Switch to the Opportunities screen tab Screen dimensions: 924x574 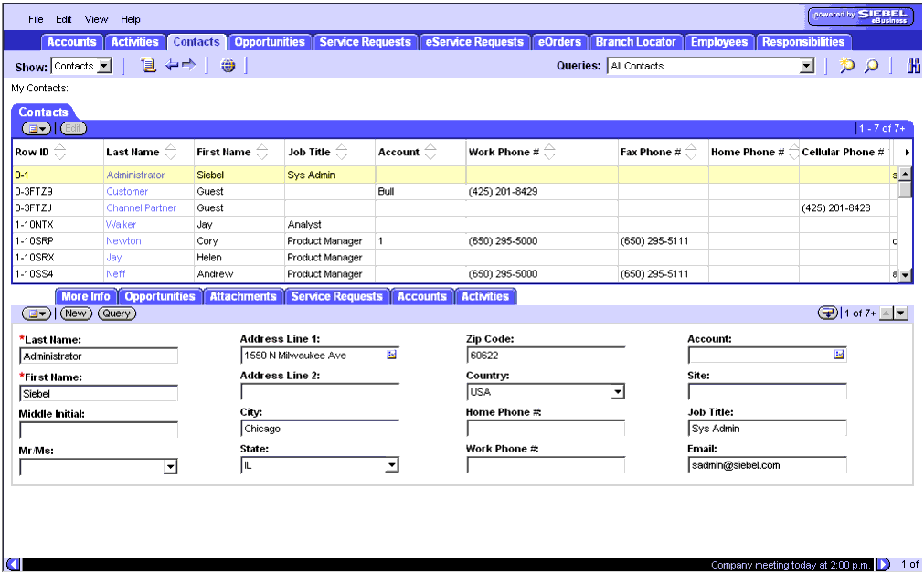[x=270, y=42]
